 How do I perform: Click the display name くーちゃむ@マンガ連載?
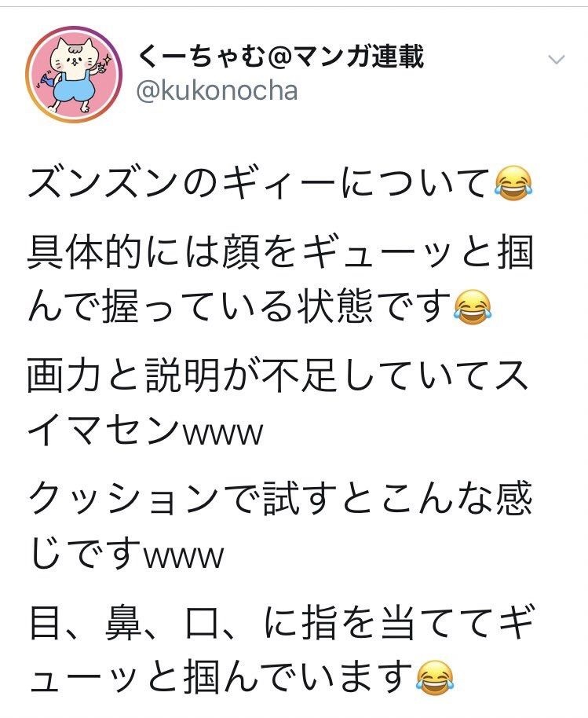tap(280, 56)
